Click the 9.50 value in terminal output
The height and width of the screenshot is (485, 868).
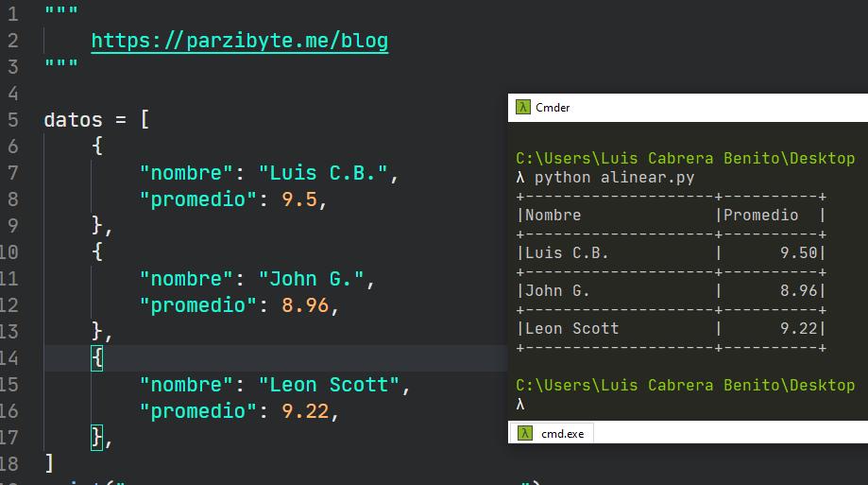point(800,253)
